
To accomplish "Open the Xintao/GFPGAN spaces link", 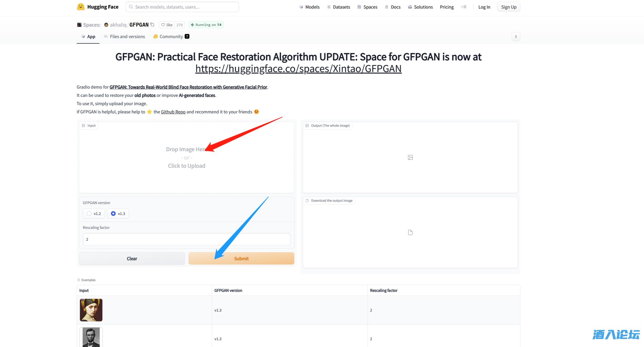I will (298, 69).
